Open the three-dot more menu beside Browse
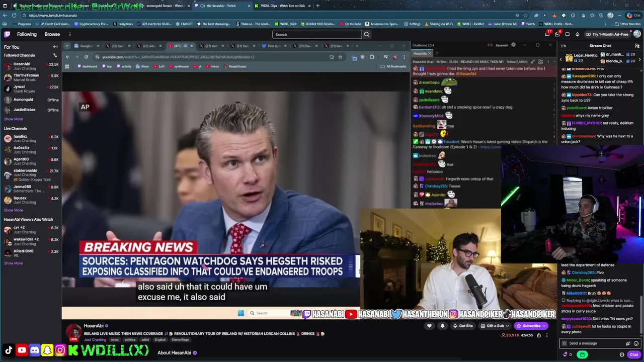This screenshot has height=362, width=644. (70, 34)
